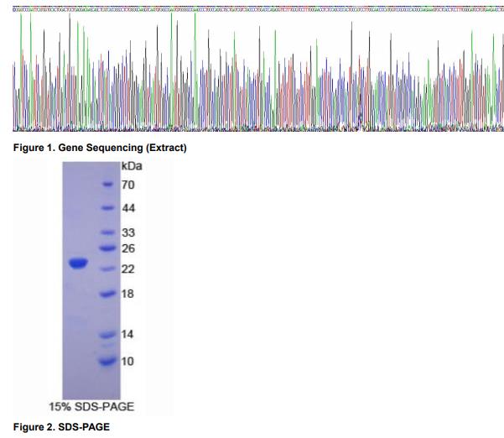
Task: Select the 26 kDa marker label
Action: point(129,248)
